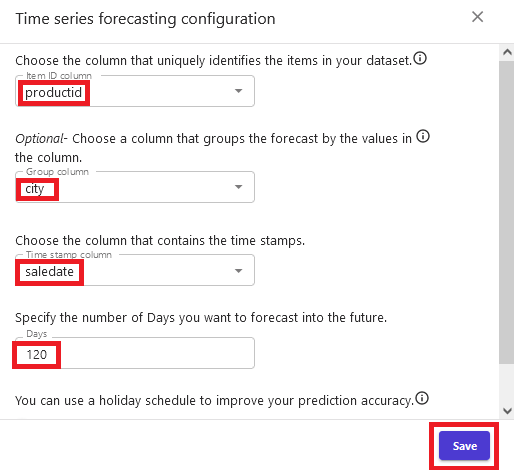The height and width of the screenshot is (470, 514).
Task: Click the saledate value in Time stamp column
Action: tap(49, 272)
